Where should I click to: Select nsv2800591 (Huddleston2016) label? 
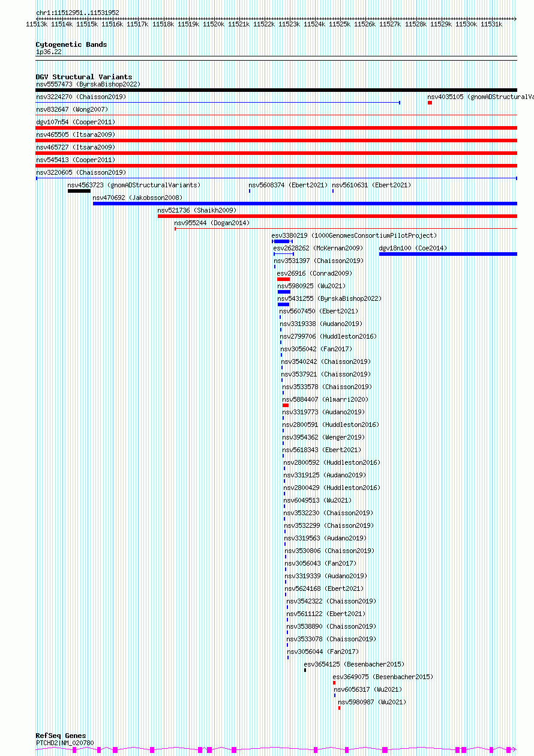(331, 425)
